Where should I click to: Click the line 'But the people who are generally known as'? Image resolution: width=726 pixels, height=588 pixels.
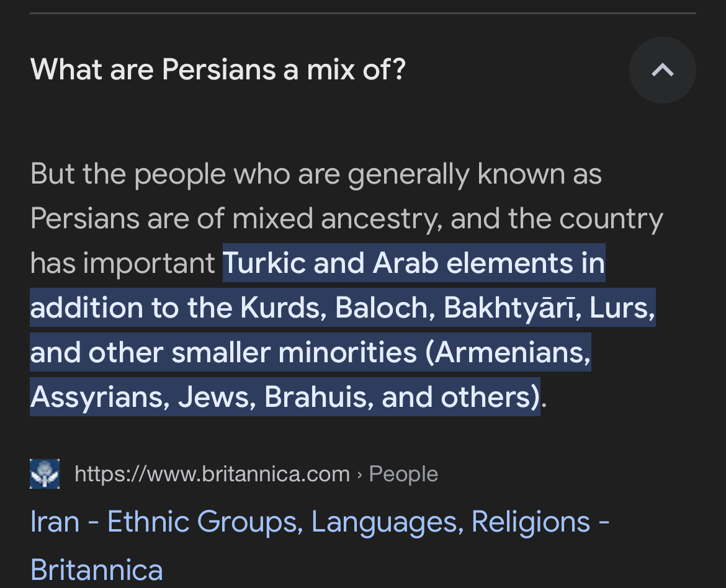click(x=316, y=175)
